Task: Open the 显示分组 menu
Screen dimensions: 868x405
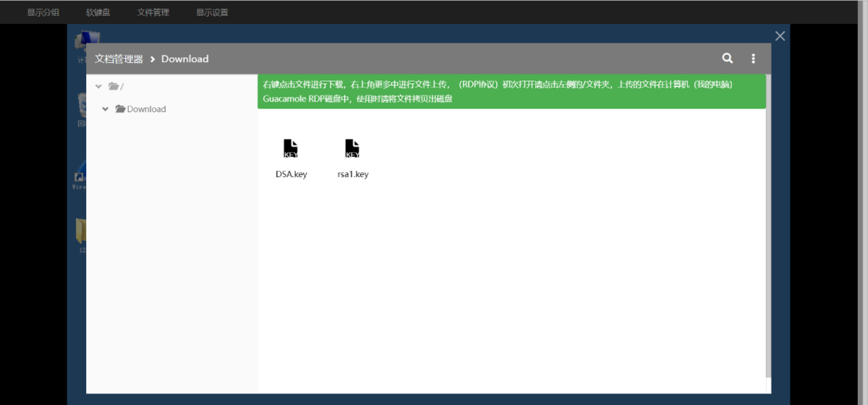Action: [x=43, y=12]
